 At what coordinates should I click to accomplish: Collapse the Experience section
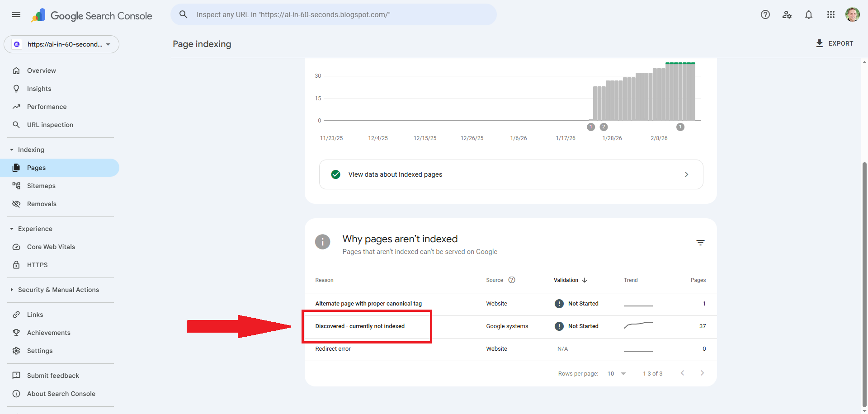coord(12,228)
